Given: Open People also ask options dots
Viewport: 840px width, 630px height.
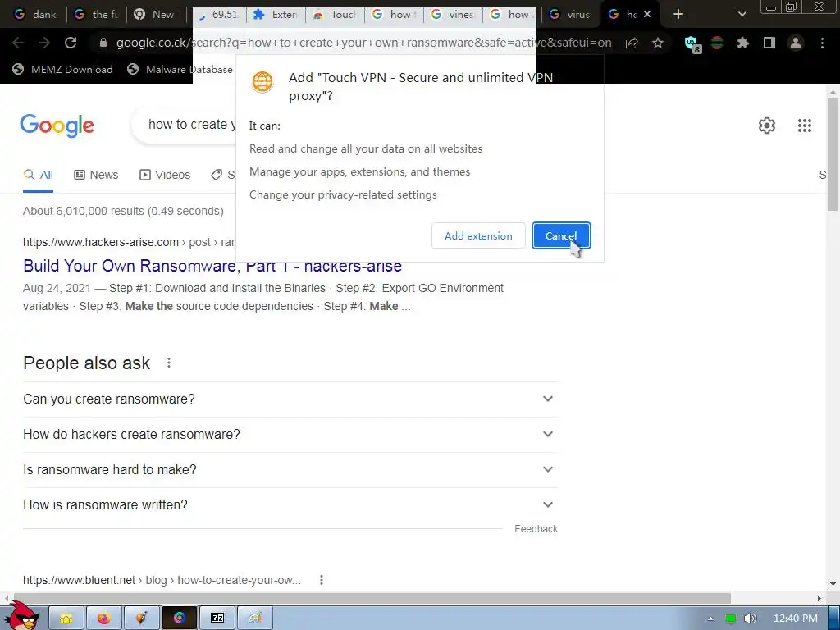Looking at the screenshot, I should [x=169, y=363].
